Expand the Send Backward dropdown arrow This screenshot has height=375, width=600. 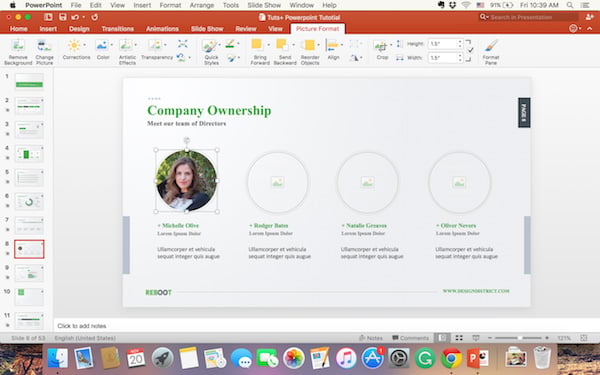pos(293,45)
